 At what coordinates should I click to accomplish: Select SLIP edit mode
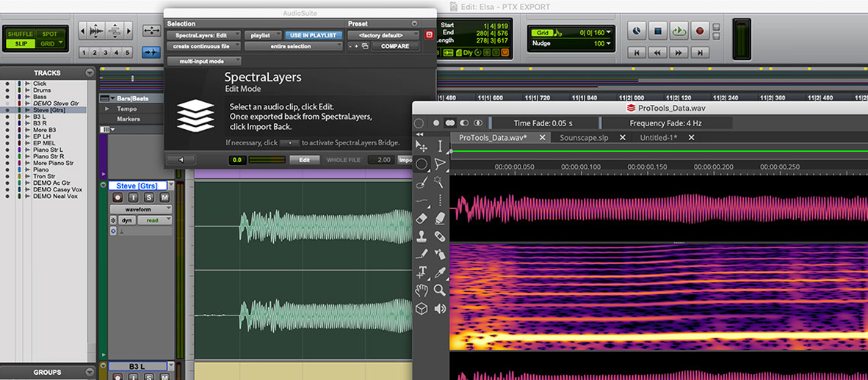(21, 44)
